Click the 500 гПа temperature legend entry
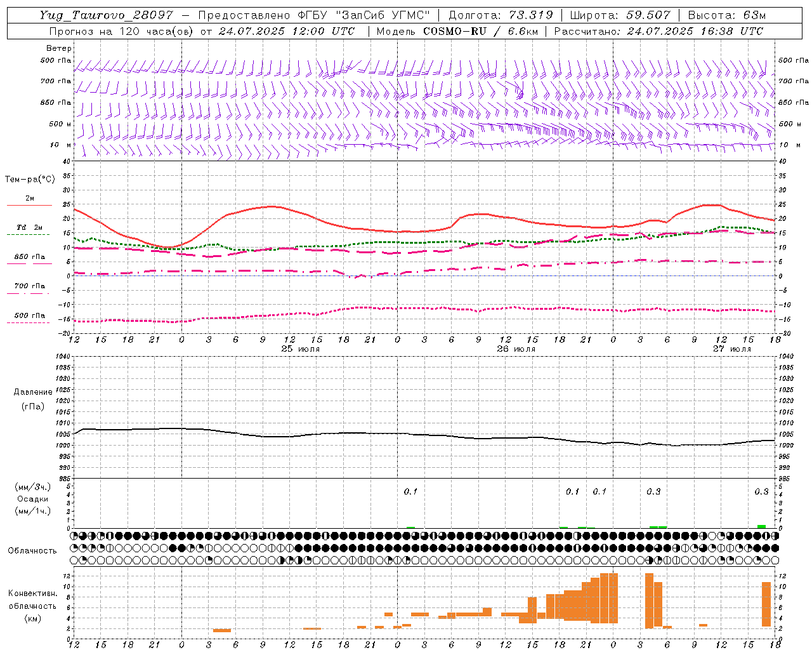 point(29,315)
